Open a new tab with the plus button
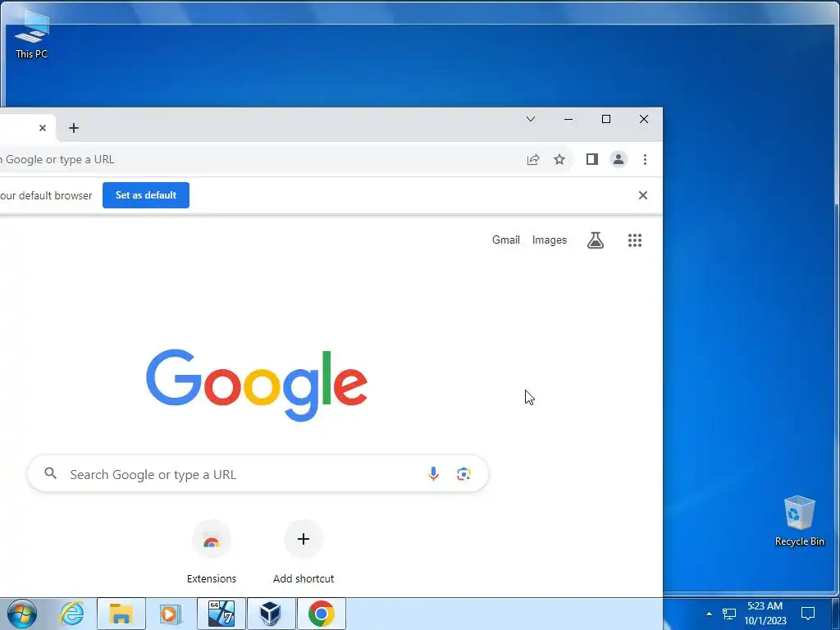840x630 pixels. coord(74,128)
